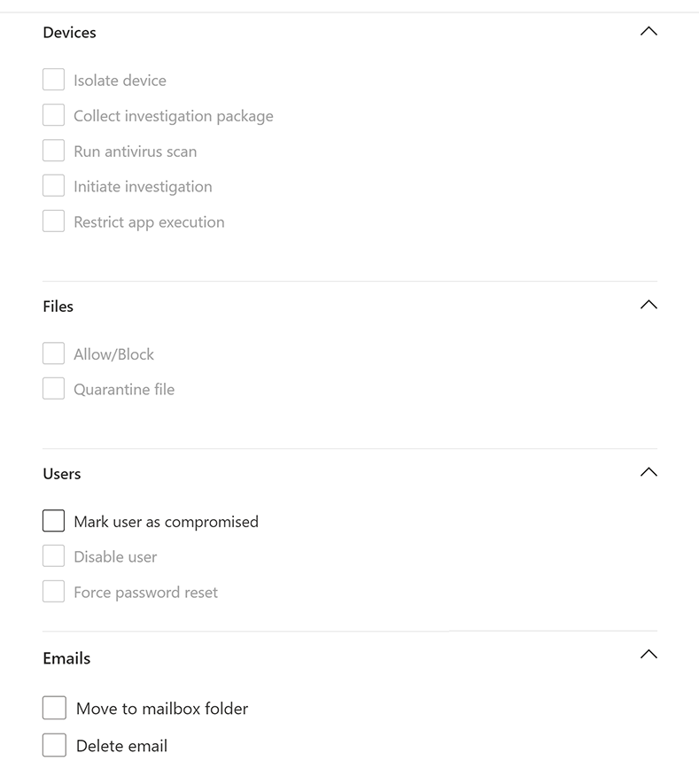
Task: Tick Mark user as compromised checkbox
Action: point(54,521)
